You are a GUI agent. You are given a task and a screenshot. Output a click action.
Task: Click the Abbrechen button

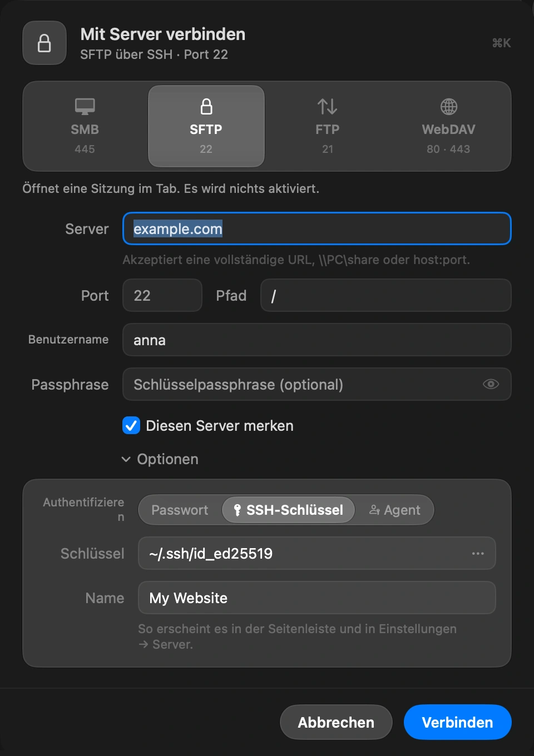click(x=336, y=722)
